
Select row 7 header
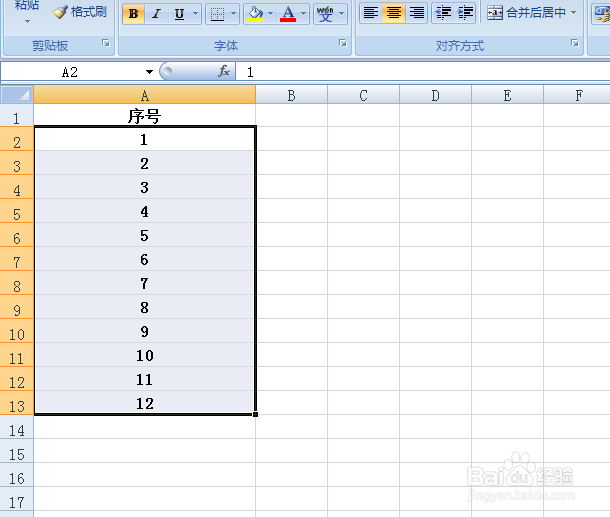tap(17, 259)
